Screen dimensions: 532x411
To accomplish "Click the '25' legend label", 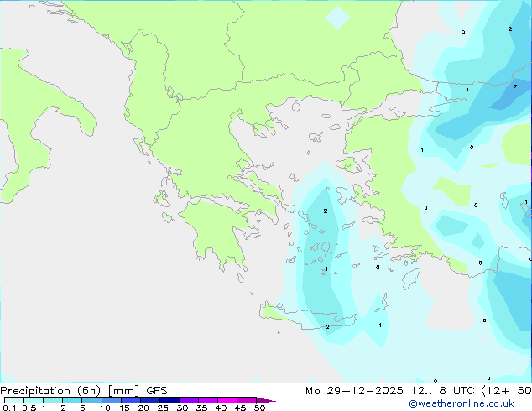I will [x=163, y=408].
